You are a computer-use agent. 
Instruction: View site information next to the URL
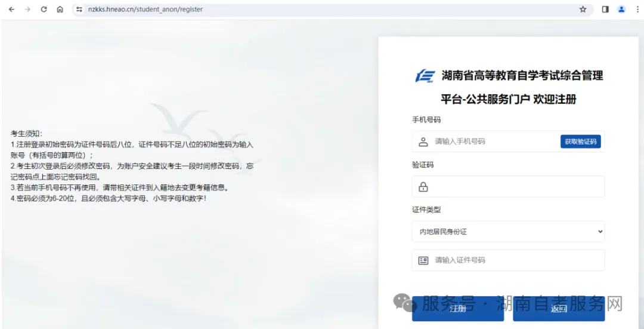[x=79, y=10]
